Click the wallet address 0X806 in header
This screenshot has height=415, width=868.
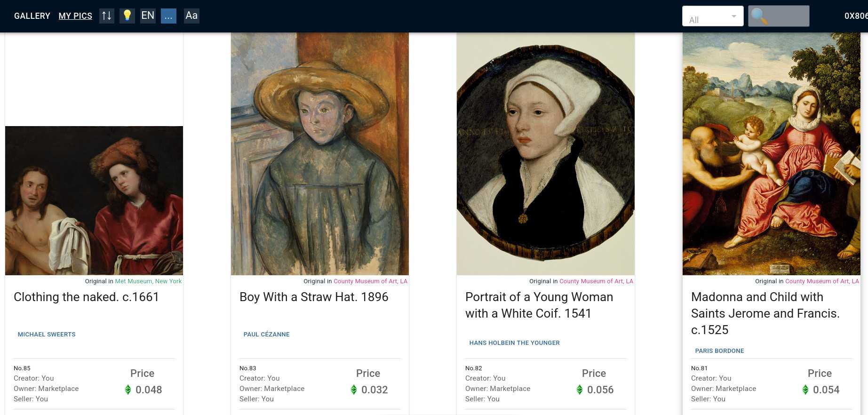tap(855, 16)
